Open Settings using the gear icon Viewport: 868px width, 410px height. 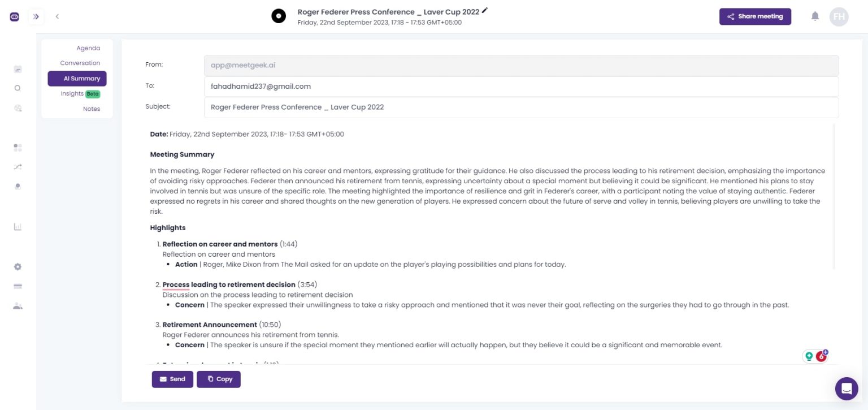pos(18,266)
